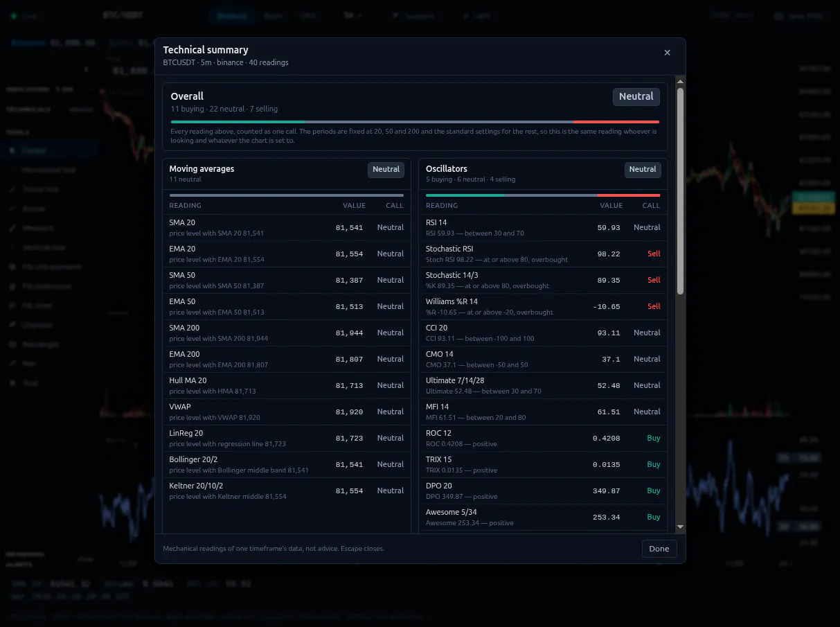This screenshot has width=840, height=627.
Task: Click the Bollinger 20/2 reading label
Action: tap(195, 459)
